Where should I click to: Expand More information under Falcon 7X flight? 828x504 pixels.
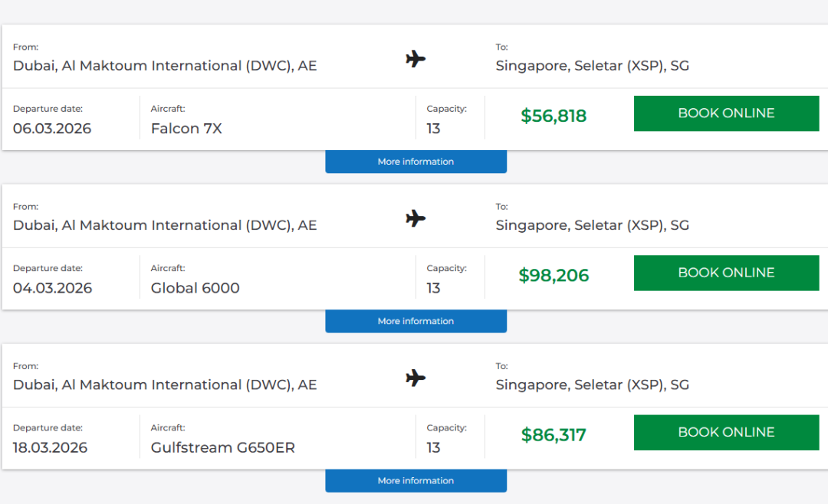point(416,162)
